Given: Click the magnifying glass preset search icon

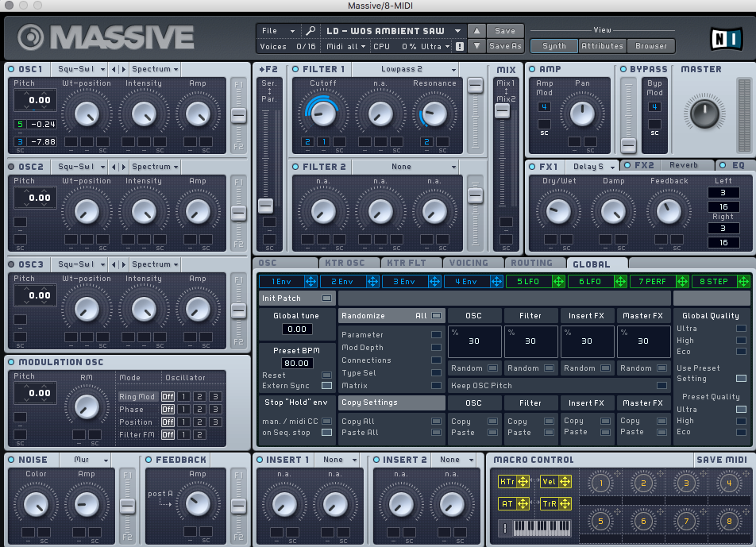Looking at the screenshot, I should pos(311,31).
